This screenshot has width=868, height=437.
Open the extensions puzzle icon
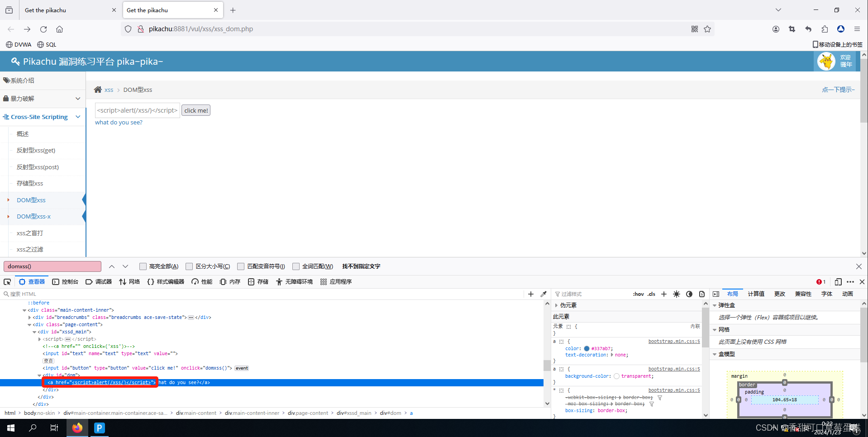[825, 29]
